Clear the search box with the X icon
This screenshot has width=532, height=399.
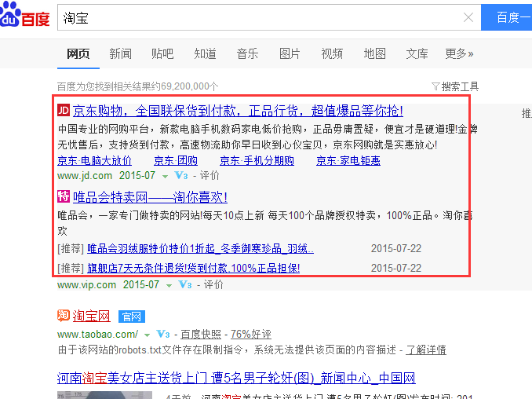468,17
